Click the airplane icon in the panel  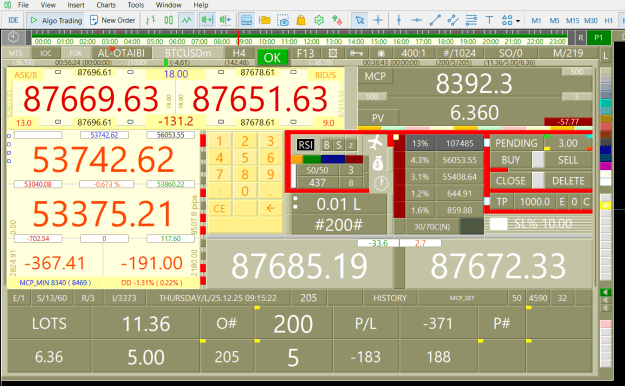coord(375,142)
